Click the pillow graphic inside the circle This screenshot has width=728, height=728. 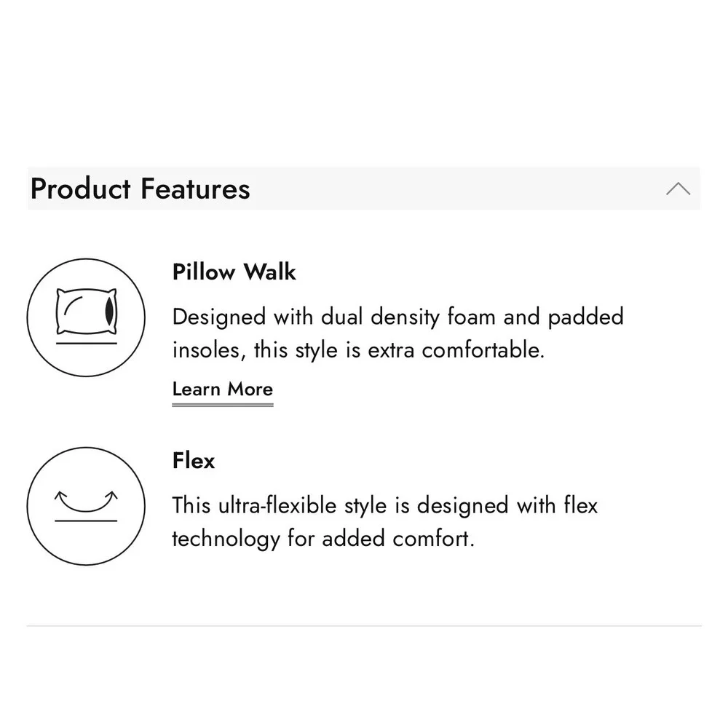[87, 311]
